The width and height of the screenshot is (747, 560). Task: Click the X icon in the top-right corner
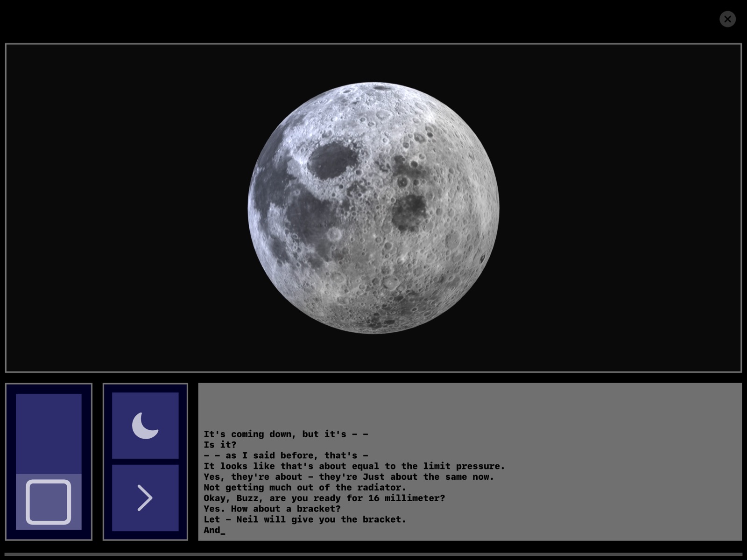[x=727, y=19]
